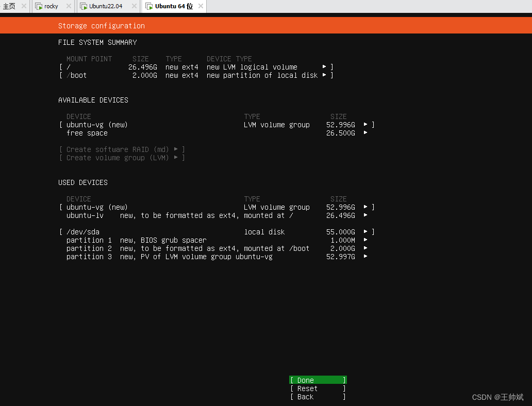
Task: Select the free space row
Action: pyautogui.click(x=217, y=133)
